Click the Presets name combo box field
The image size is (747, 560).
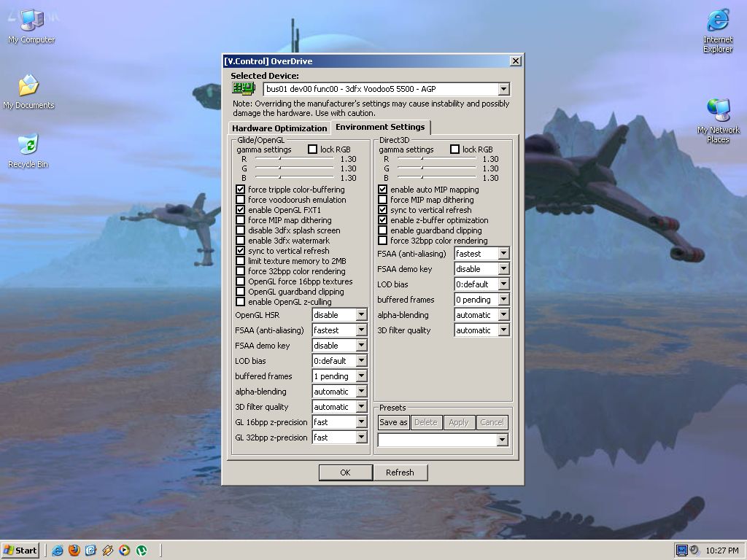point(436,440)
